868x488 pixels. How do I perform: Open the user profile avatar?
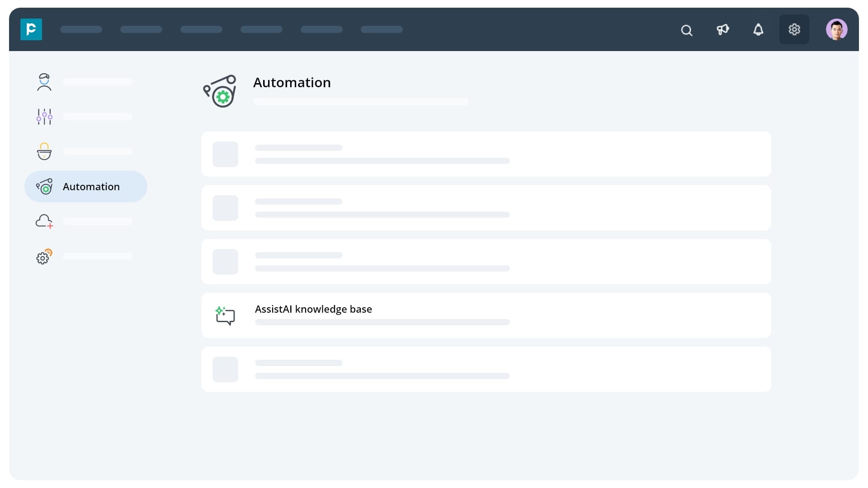tap(836, 30)
